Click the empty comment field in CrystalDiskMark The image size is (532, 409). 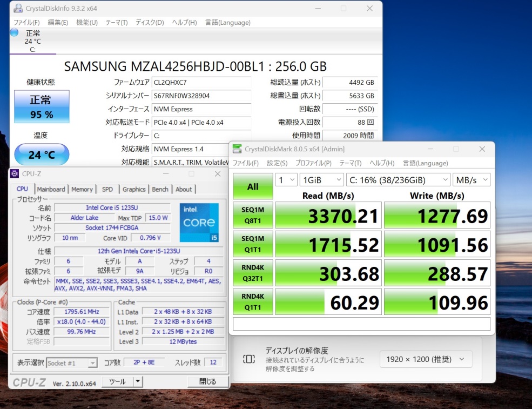point(362,324)
